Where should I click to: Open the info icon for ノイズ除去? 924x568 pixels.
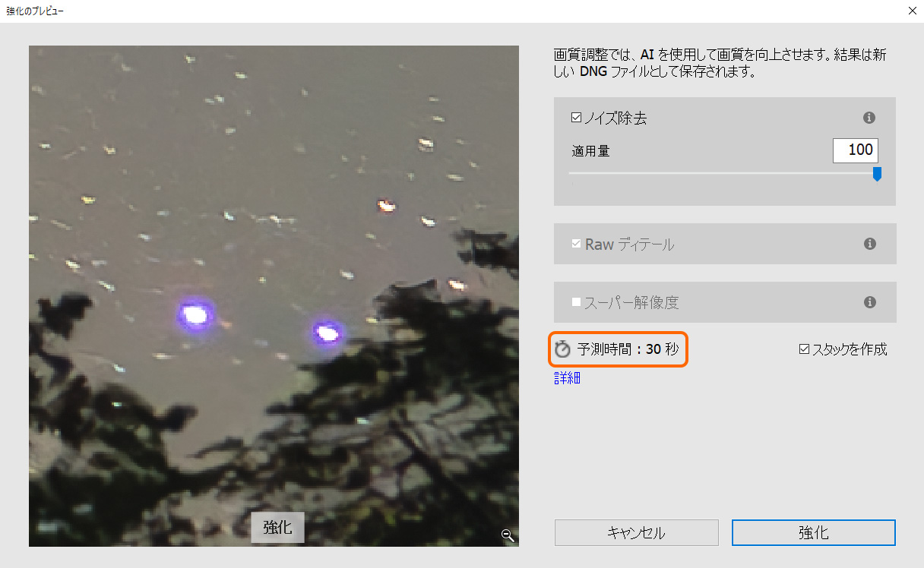[x=870, y=118]
